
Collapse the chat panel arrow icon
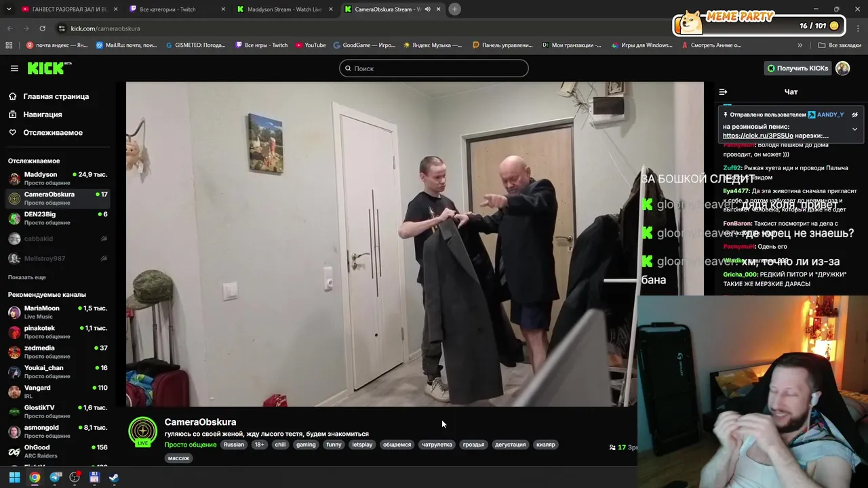click(x=723, y=91)
